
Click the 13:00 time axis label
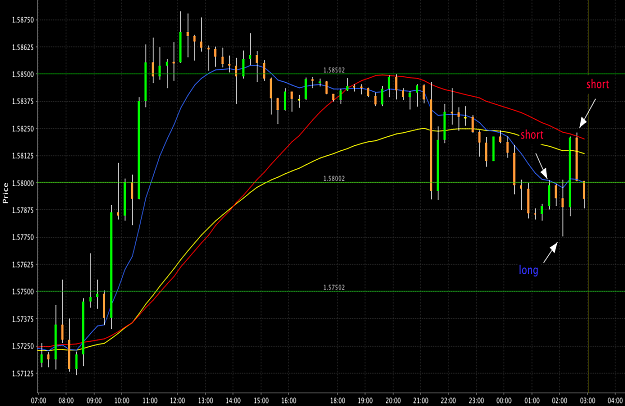pyautogui.click(x=205, y=400)
